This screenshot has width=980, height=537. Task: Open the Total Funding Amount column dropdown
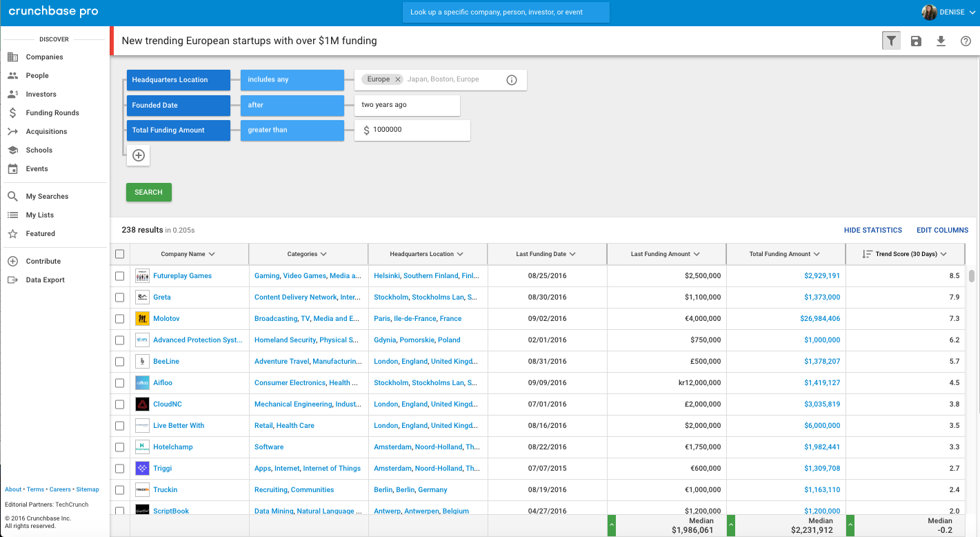(x=817, y=254)
